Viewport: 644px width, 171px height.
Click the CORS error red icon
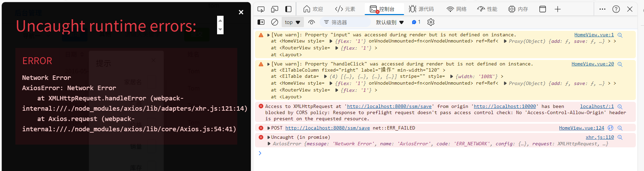[x=261, y=107]
